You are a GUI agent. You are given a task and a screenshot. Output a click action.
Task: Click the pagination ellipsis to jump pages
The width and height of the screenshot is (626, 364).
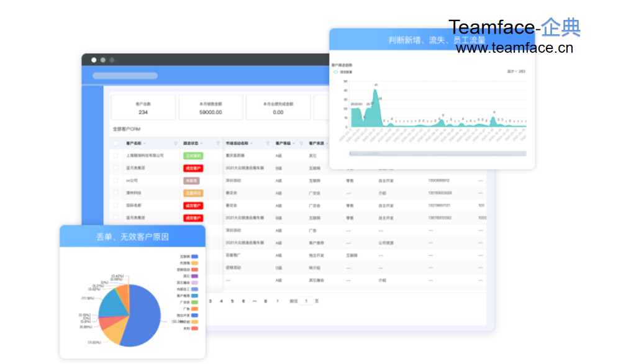coord(254,301)
